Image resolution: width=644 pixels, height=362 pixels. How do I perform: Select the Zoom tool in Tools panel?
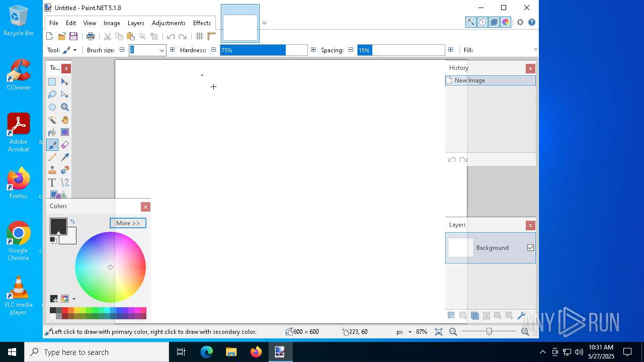(x=65, y=107)
